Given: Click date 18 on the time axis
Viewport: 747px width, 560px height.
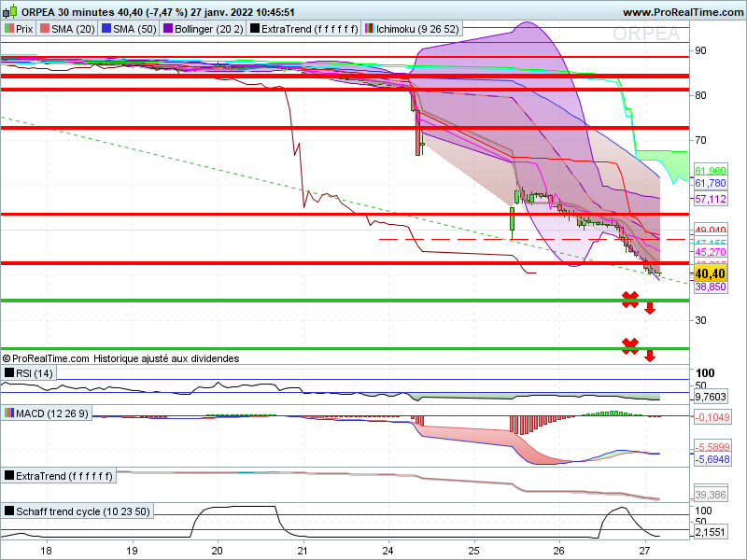Looking at the screenshot, I should tap(46, 551).
